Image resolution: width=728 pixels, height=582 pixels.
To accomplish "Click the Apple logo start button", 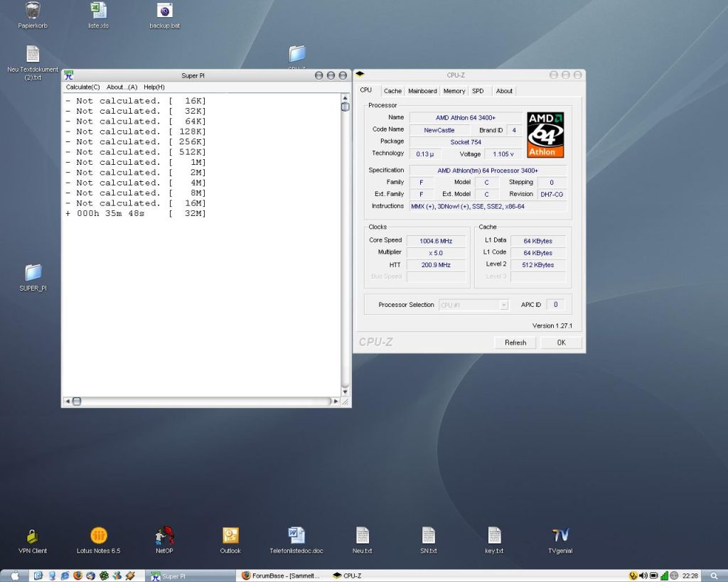I will click(15, 576).
